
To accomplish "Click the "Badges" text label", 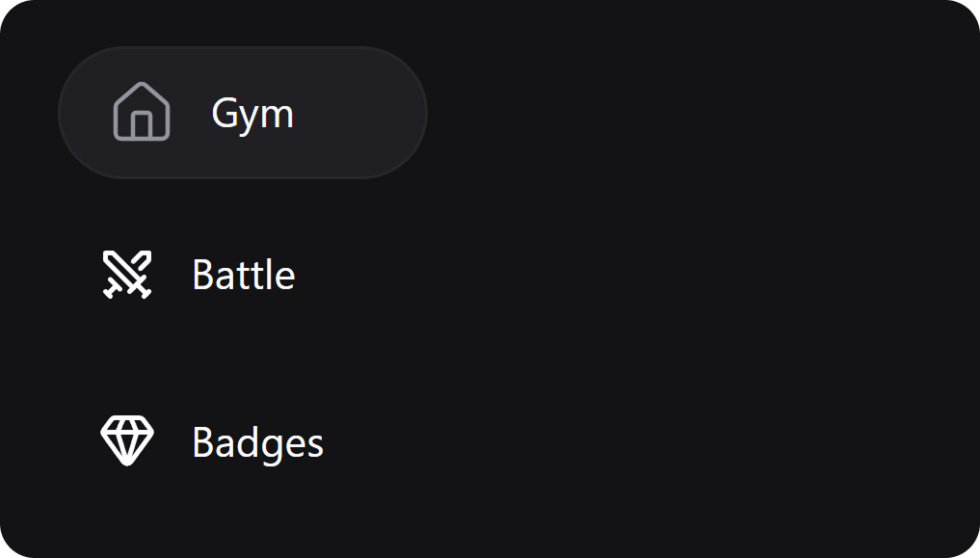I will 257,442.
